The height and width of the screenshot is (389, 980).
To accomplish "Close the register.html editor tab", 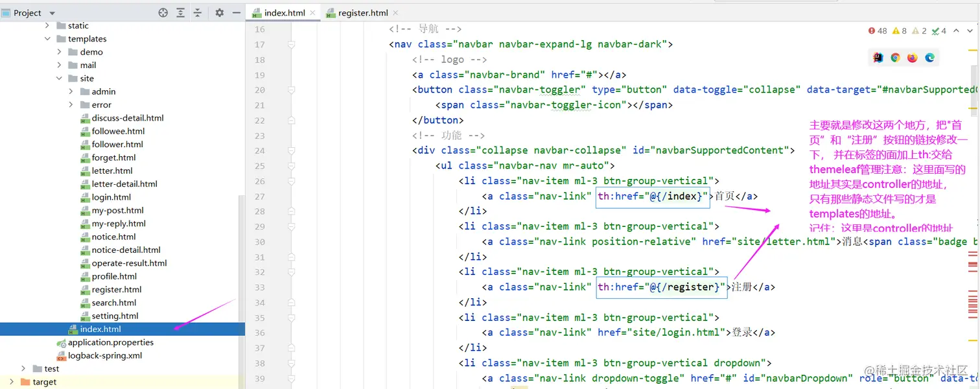I will [x=395, y=13].
